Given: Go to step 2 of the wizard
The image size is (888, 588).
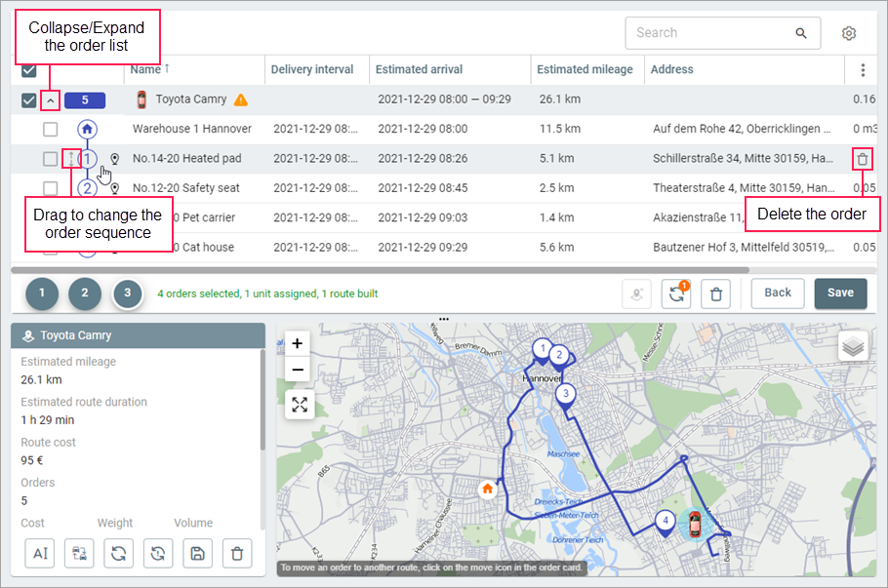Looking at the screenshot, I should pos(85,294).
